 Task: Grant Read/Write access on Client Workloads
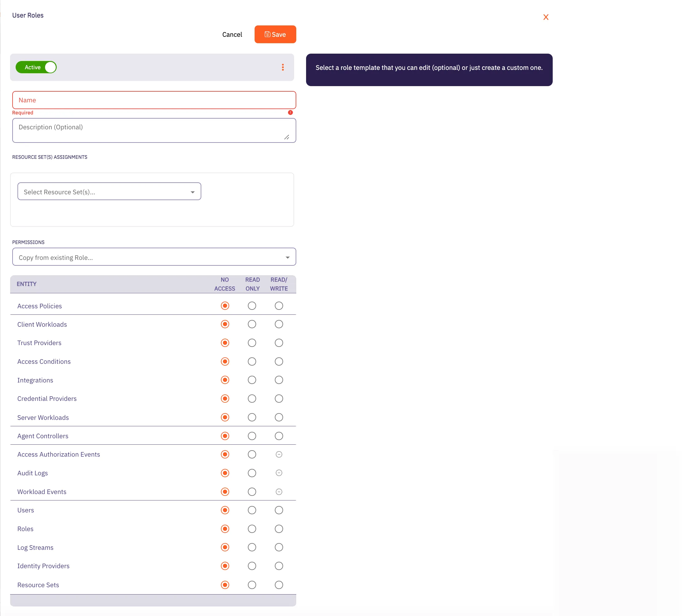[278, 324]
